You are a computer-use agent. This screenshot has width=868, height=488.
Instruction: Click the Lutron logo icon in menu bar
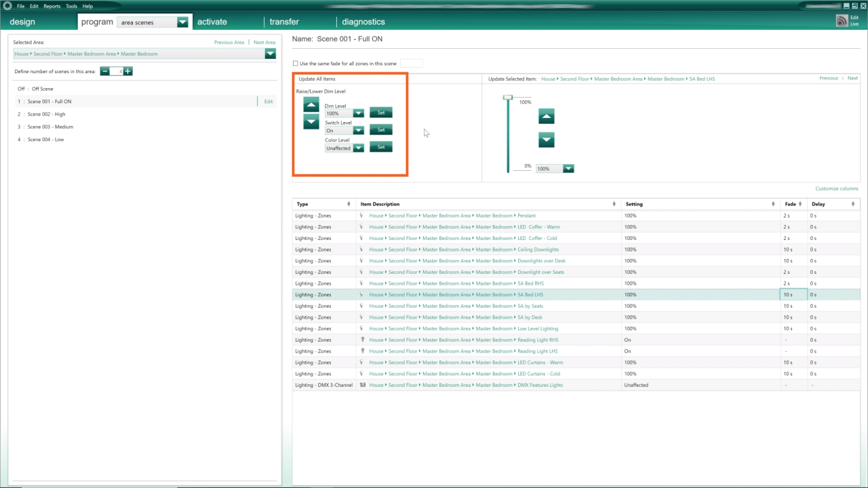tap(7, 6)
